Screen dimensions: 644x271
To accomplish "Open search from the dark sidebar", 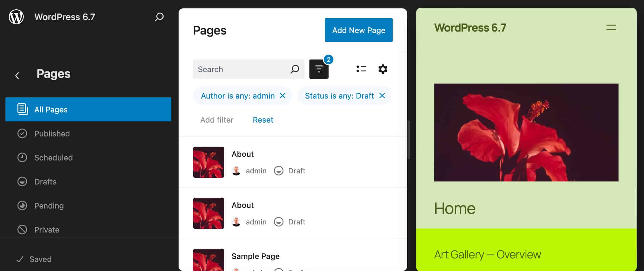I will click(159, 17).
